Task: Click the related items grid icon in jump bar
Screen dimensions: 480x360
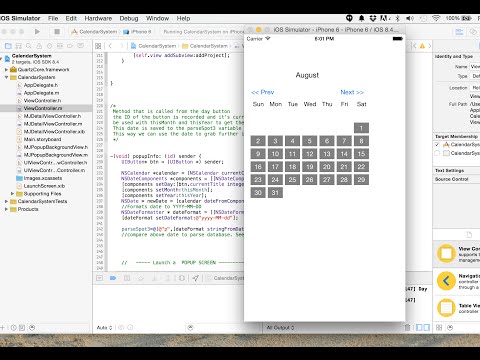Action: point(98,46)
